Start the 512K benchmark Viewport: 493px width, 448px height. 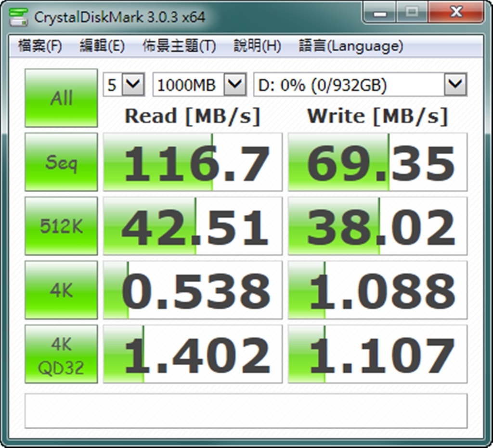tap(61, 226)
